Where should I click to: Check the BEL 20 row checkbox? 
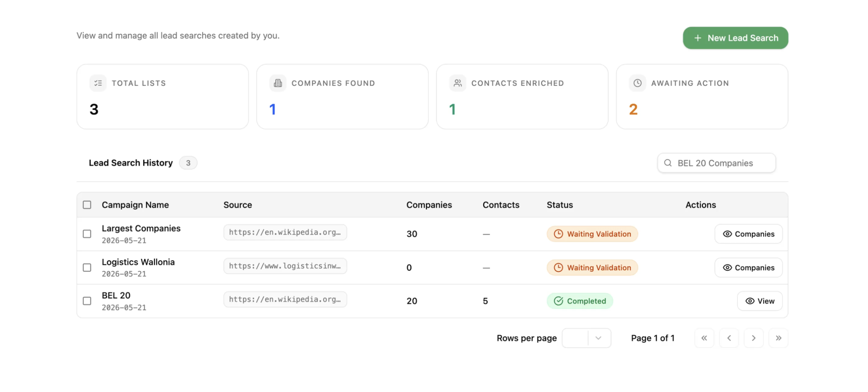tap(87, 301)
